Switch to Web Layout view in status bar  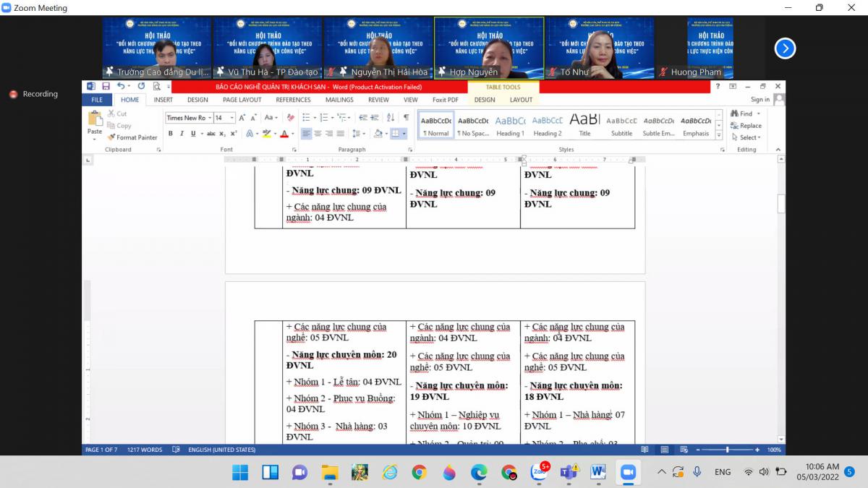(x=684, y=450)
